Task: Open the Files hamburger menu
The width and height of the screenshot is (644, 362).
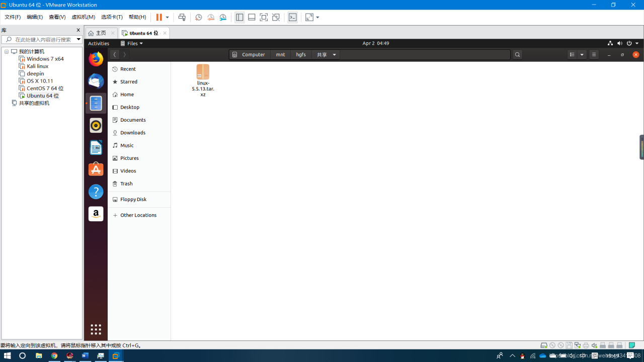Action: coord(594,54)
